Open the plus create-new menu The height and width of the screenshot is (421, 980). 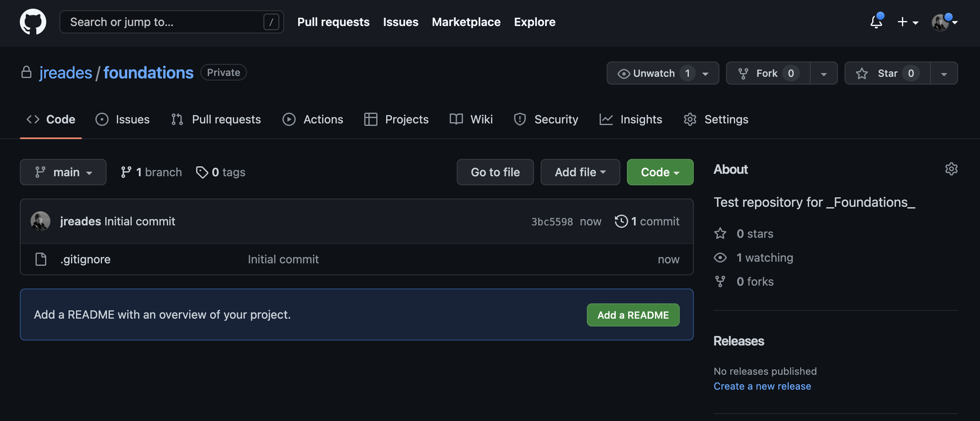(908, 22)
